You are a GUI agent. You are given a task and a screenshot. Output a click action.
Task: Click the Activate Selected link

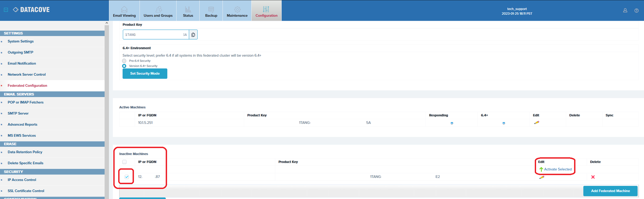pyautogui.click(x=558, y=169)
